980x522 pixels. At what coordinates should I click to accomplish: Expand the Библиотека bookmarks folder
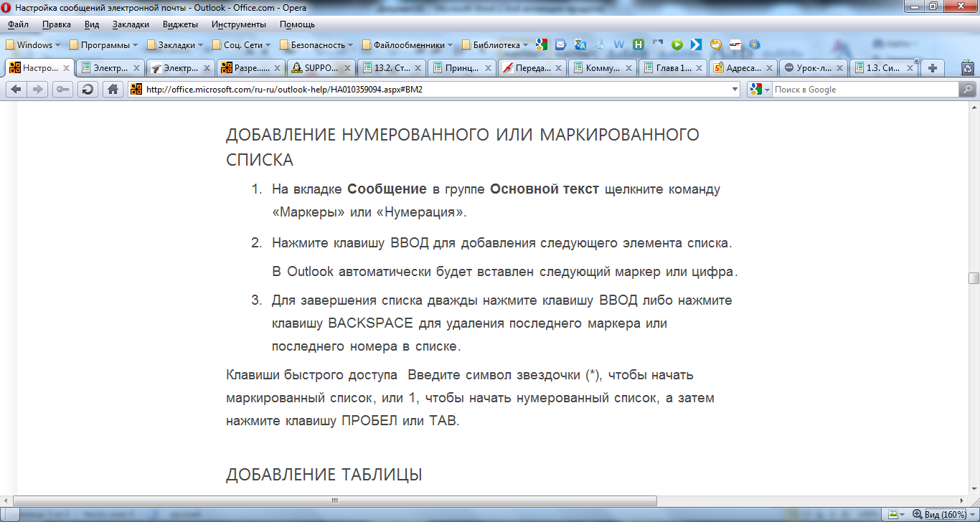pyautogui.click(x=496, y=44)
